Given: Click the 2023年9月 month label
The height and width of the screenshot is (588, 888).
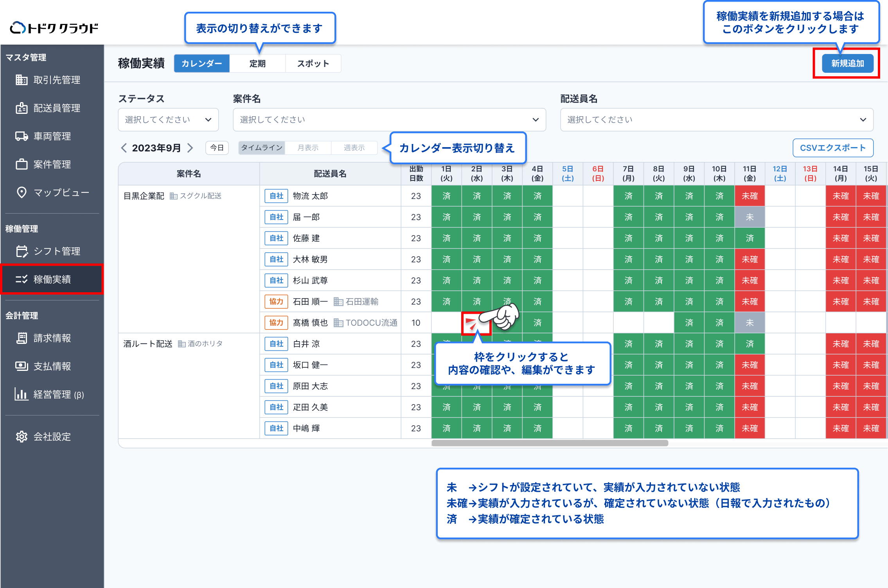Looking at the screenshot, I should [156, 148].
